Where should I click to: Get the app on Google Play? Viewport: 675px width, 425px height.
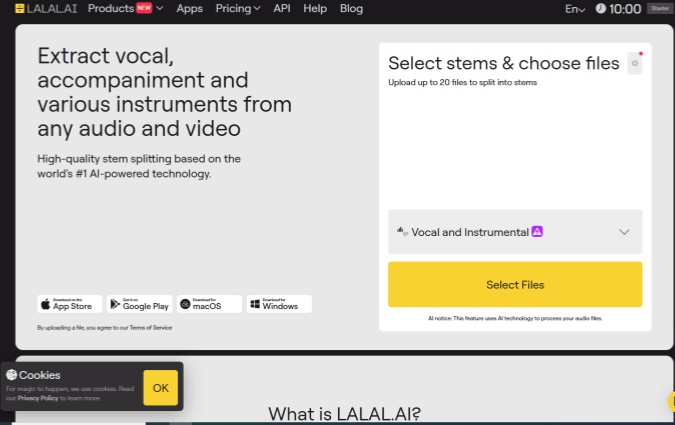click(139, 304)
